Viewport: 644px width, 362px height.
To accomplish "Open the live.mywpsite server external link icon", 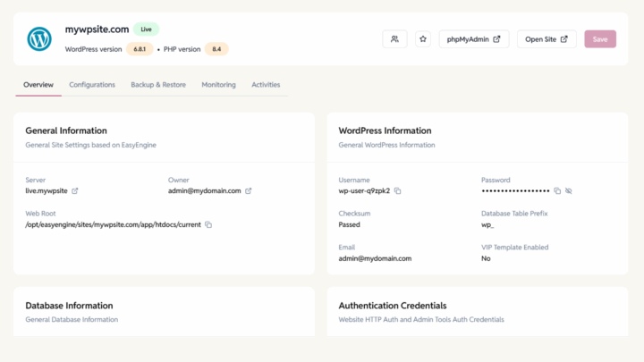I will coord(75,191).
